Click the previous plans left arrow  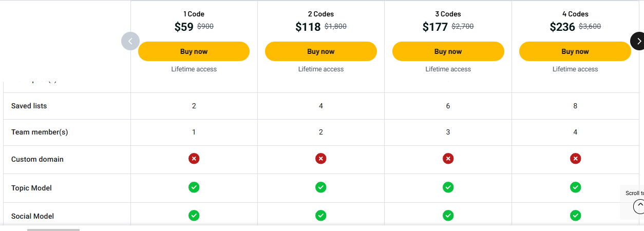point(130,41)
